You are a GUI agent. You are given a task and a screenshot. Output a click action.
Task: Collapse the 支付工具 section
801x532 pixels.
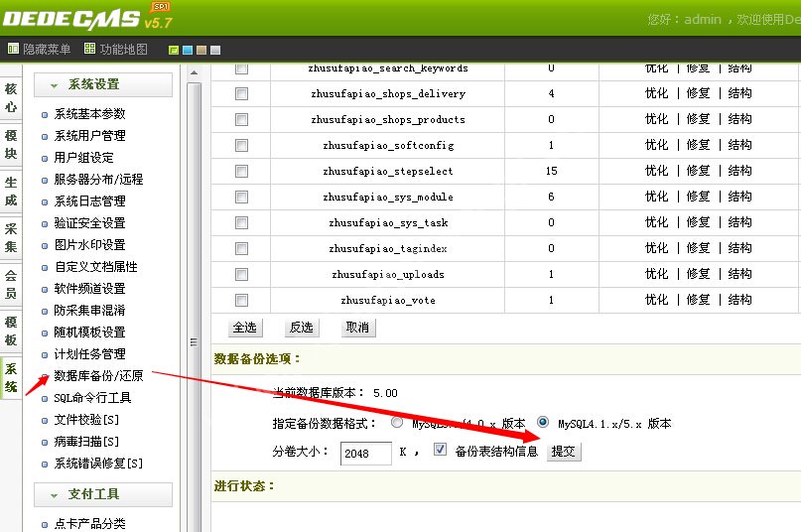pyautogui.click(x=102, y=494)
